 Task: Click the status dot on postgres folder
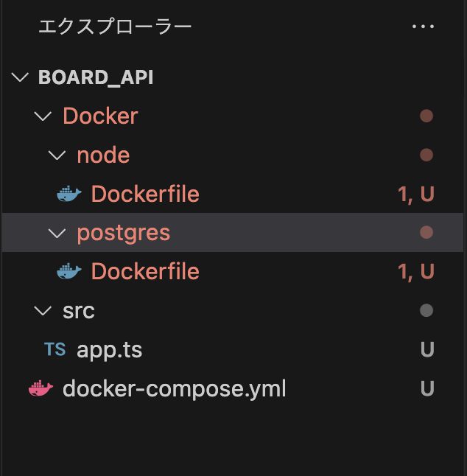(426, 233)
